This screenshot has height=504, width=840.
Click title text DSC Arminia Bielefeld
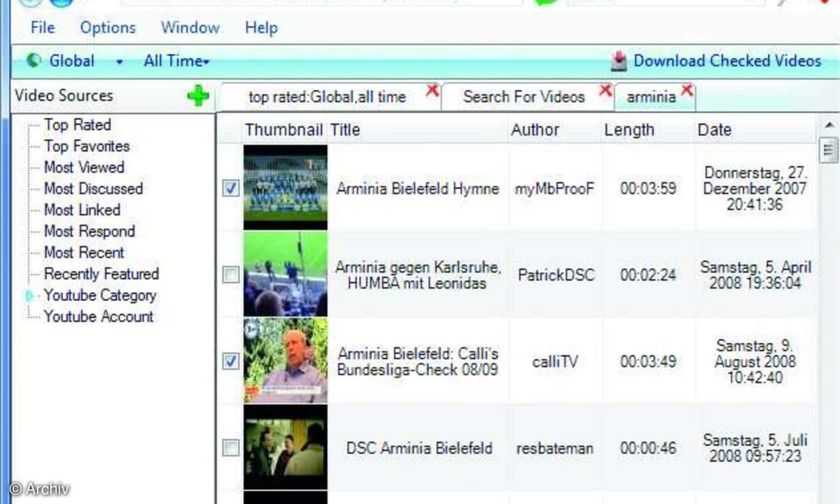419,448
